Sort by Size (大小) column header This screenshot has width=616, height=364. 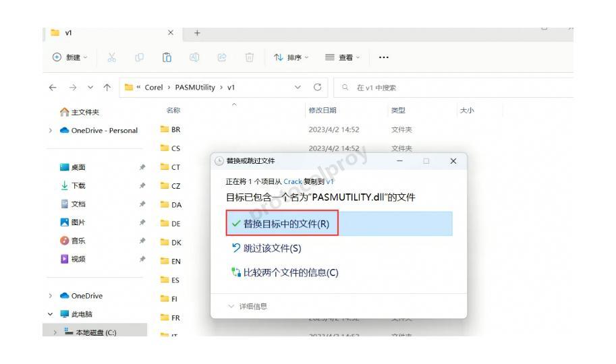click(467, 111)
